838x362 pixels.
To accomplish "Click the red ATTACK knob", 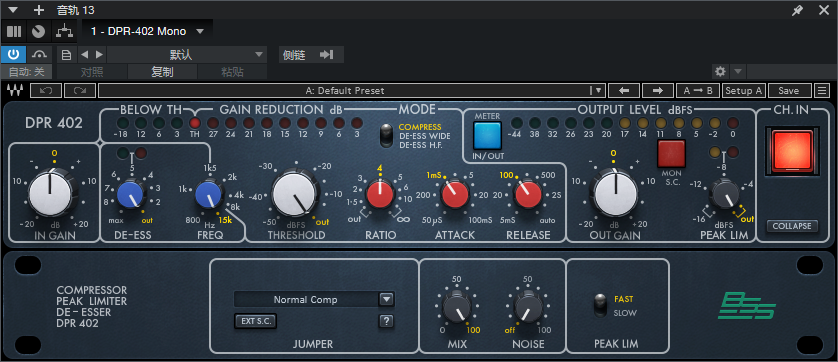I will [455, 194].
